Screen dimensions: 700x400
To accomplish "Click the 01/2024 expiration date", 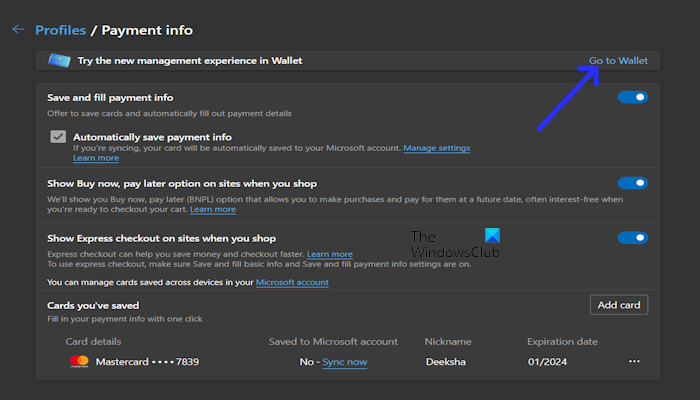I will (x=547, y=362).
